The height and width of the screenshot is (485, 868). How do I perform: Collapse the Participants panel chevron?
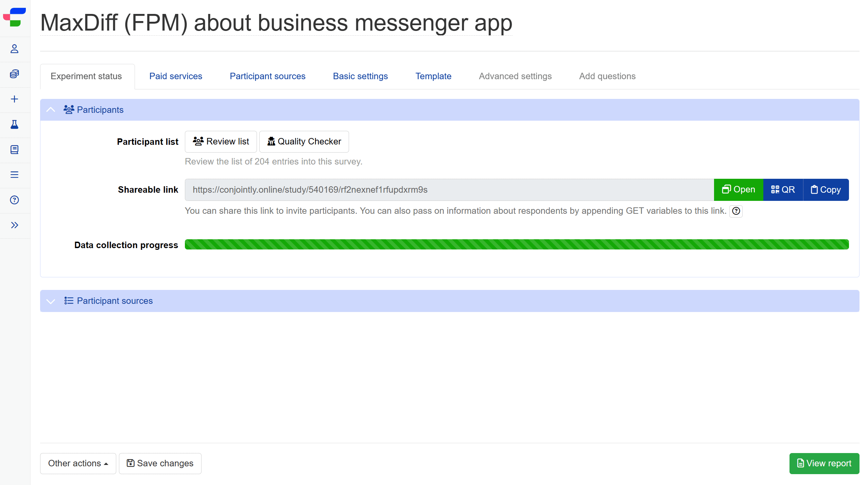click(51, 109)
